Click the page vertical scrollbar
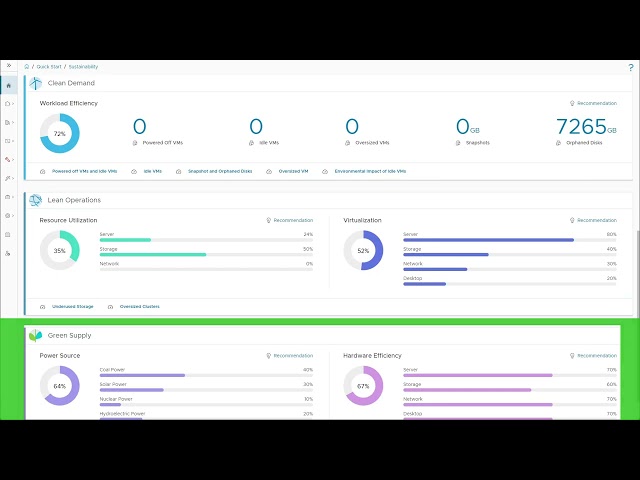 point(638,273)
